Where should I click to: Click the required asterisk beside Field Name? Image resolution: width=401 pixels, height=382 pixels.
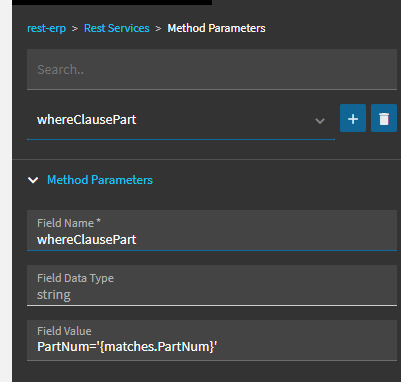tap(98, 221)
